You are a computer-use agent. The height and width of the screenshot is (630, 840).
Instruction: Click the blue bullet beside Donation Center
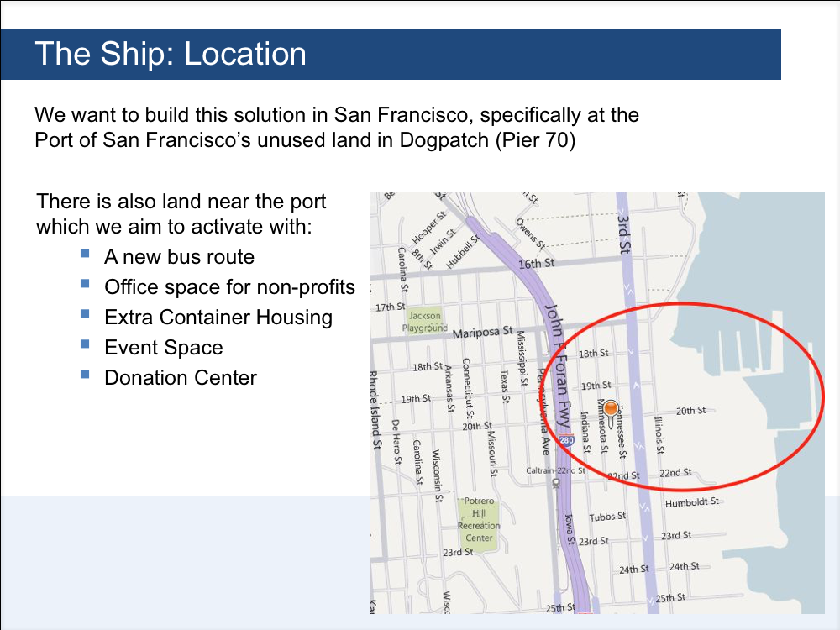pos(85,374)
